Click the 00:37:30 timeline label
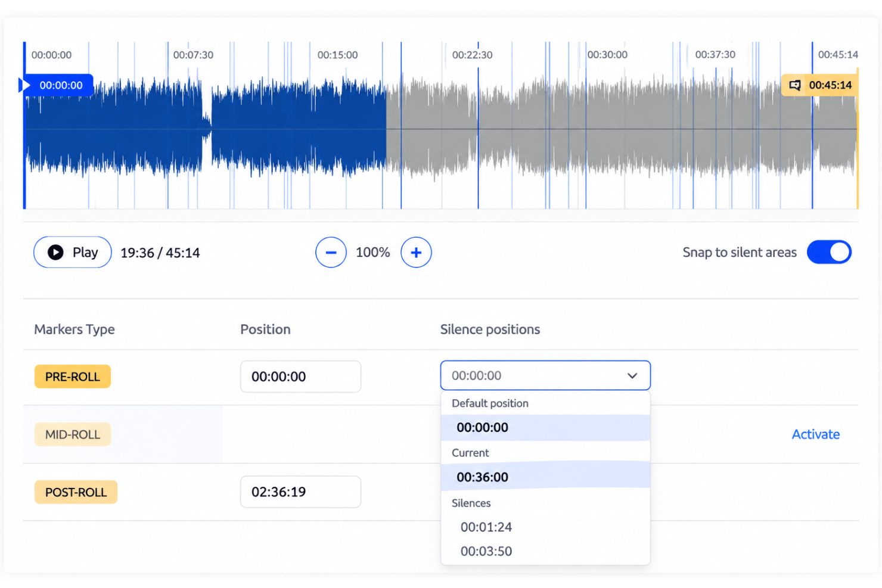 (715, 55)
